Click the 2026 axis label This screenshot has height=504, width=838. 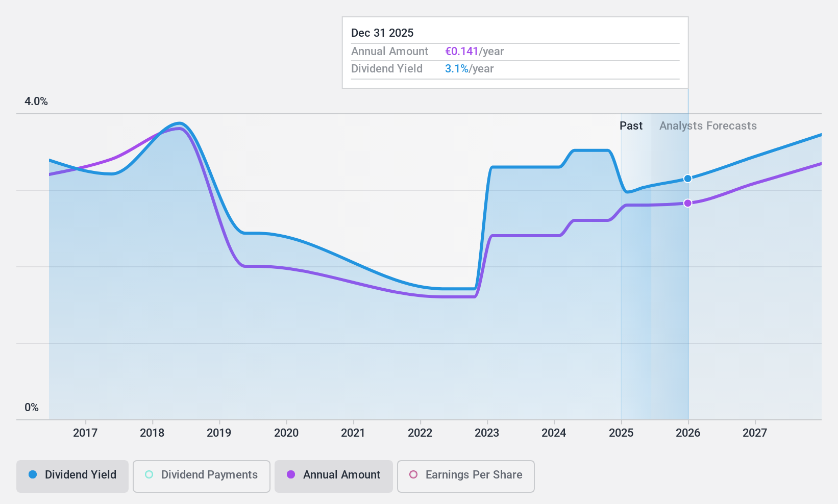click(x=688, y=433)
